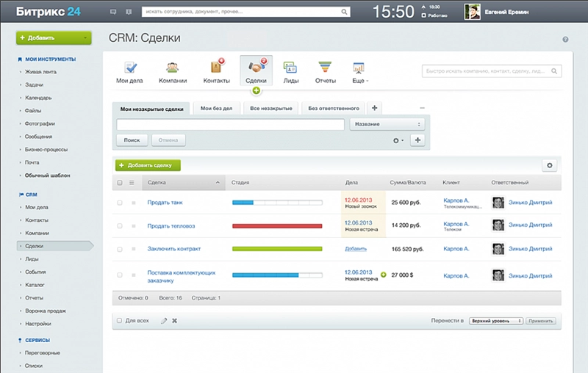The image size is (588, 373).
Task: Check the box for Продать танк deal
Action: tap(120, 203)
